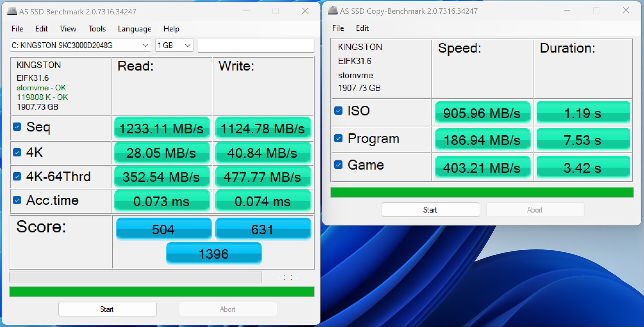Screen dimensions: 644x327
Task: Click the Program speed 186.94 MB/s
Action: (482, 140)
